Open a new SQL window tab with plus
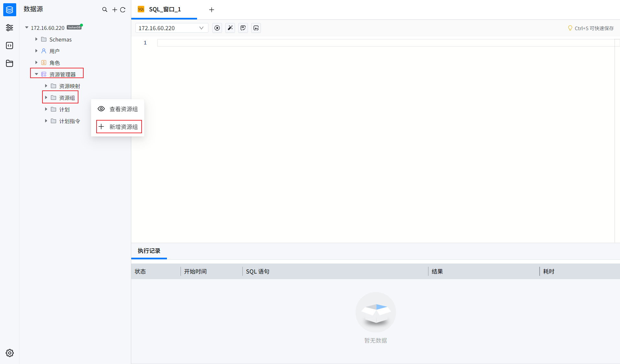This screenshot has width=620, height=364. pos(212,10)
